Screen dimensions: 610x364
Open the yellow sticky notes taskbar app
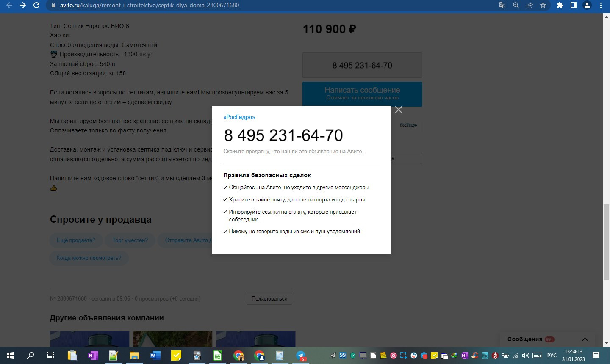(176, 356)
